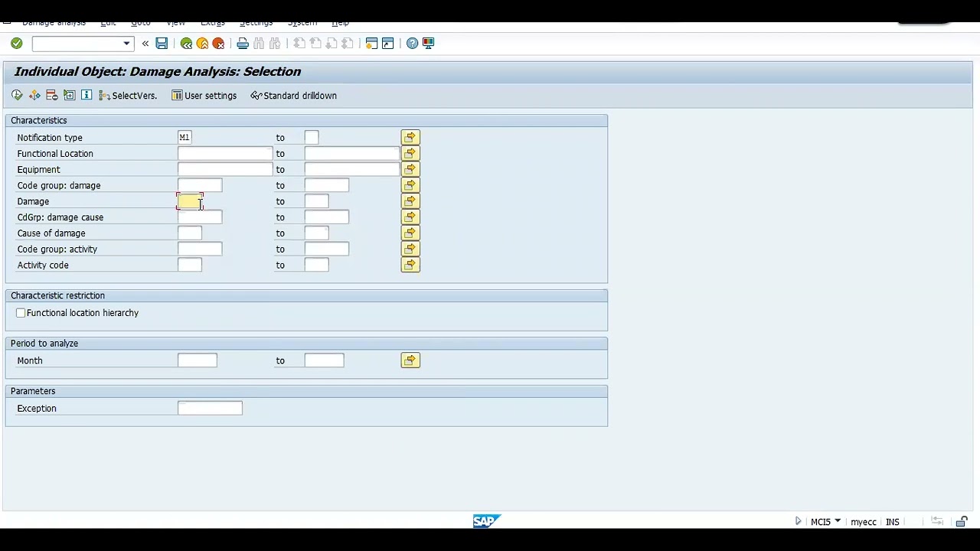Click the Create New Session icon

coord(371,44)
